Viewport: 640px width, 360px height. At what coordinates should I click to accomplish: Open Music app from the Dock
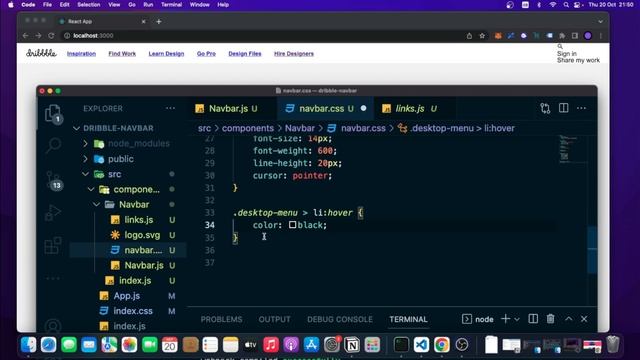point(271,345)
